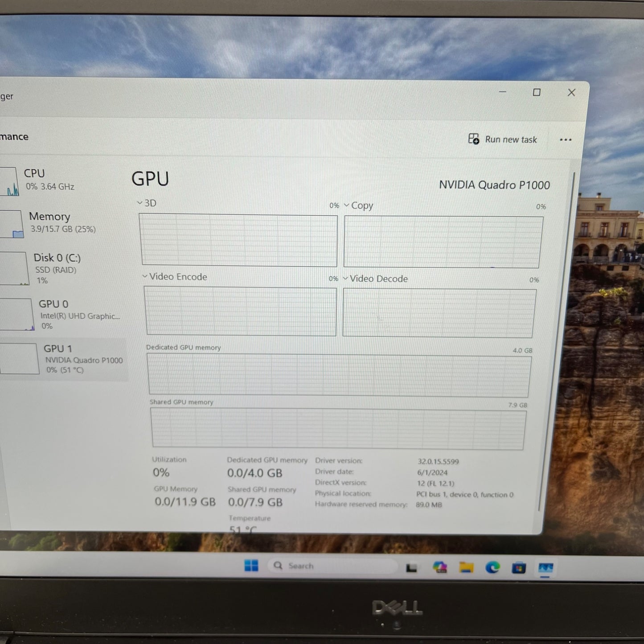The height and width of the screenshot is (644, 644).
Task: Collapse the Video Decode section
Action: [x=345, y=279]
